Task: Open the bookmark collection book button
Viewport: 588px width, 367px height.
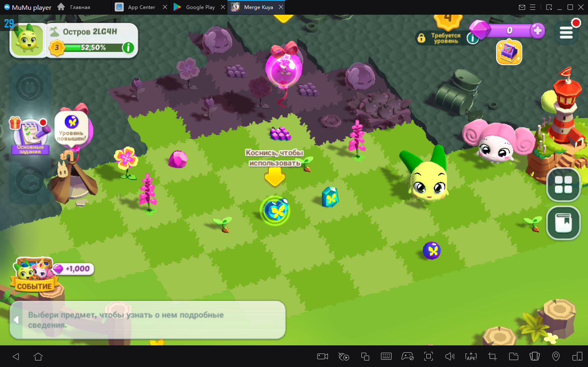Action: pos(563,223)
